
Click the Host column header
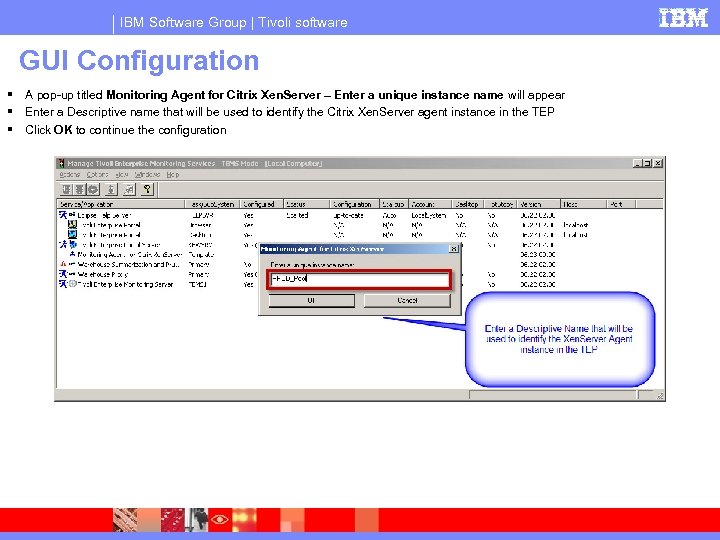(x=584, y=204)
